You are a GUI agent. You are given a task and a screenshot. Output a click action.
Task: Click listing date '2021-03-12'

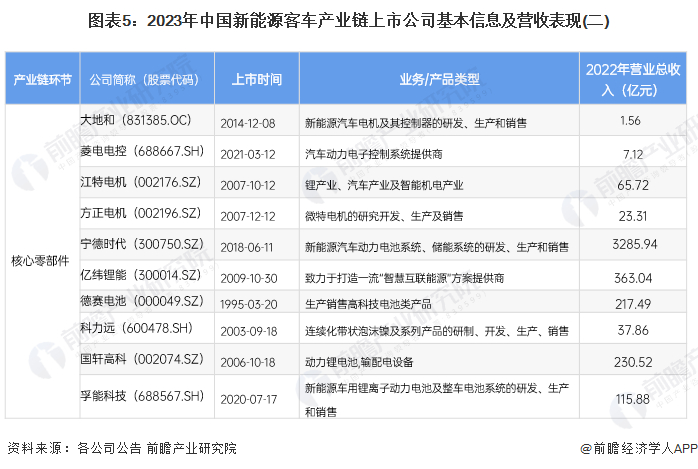pyautogui.click(x=248, y=154)
